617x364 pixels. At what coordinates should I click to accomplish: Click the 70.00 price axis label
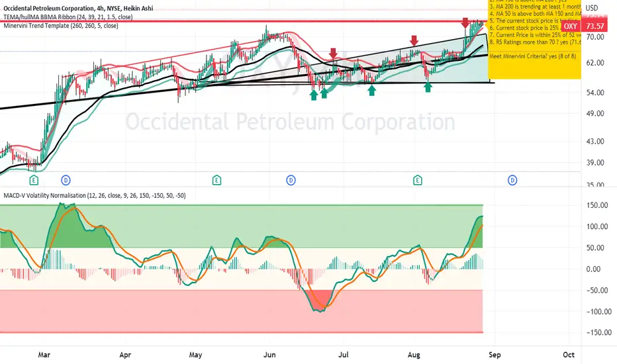tap(595, 37)
